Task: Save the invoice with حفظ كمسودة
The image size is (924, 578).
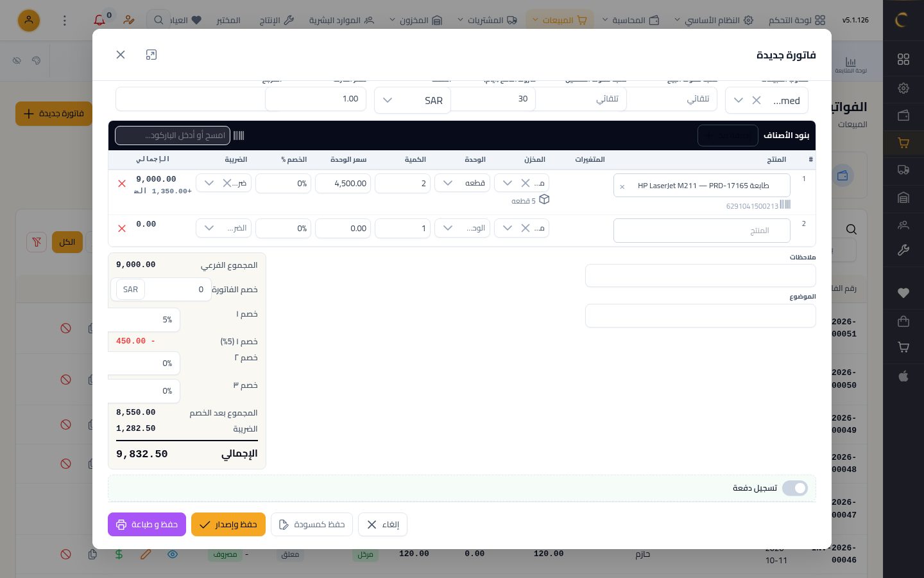Action: 312,525
